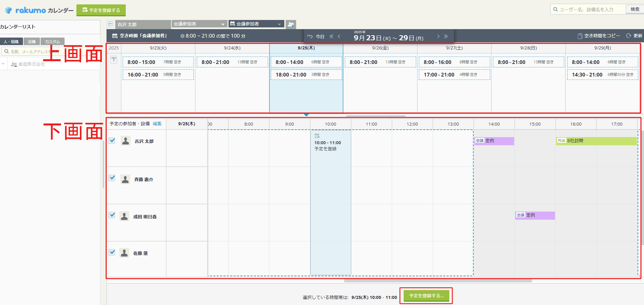
Task: Uncheck the 斉藤 恵介 participant checkbox
Action: click(112, 178)
